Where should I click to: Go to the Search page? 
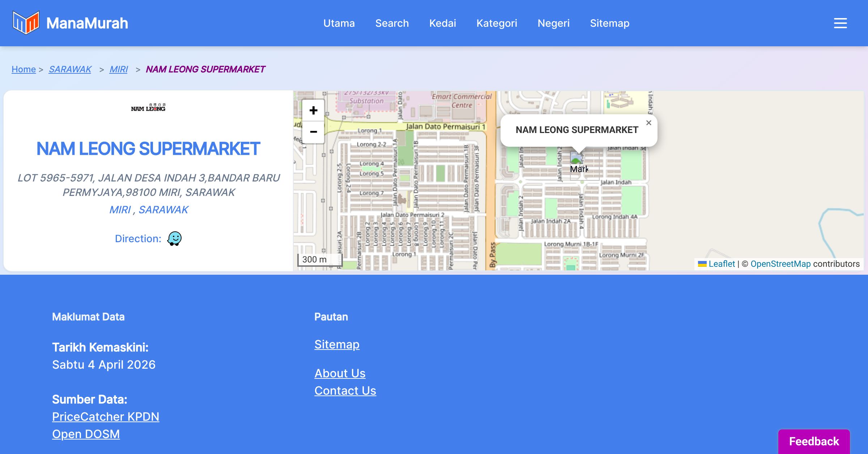pyautogui.click(x=392, y=23)
